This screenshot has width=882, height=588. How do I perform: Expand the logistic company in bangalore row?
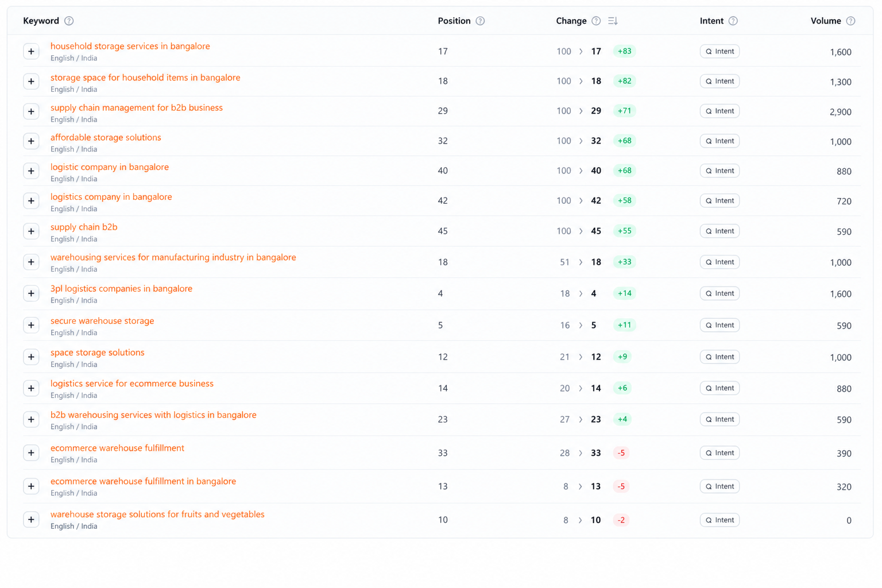[31, 171]
